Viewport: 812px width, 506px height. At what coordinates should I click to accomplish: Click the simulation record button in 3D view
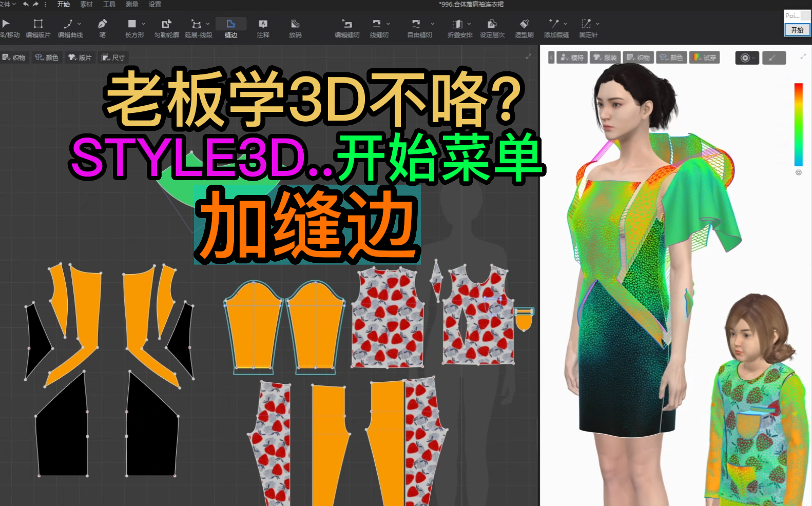(745, 58)
